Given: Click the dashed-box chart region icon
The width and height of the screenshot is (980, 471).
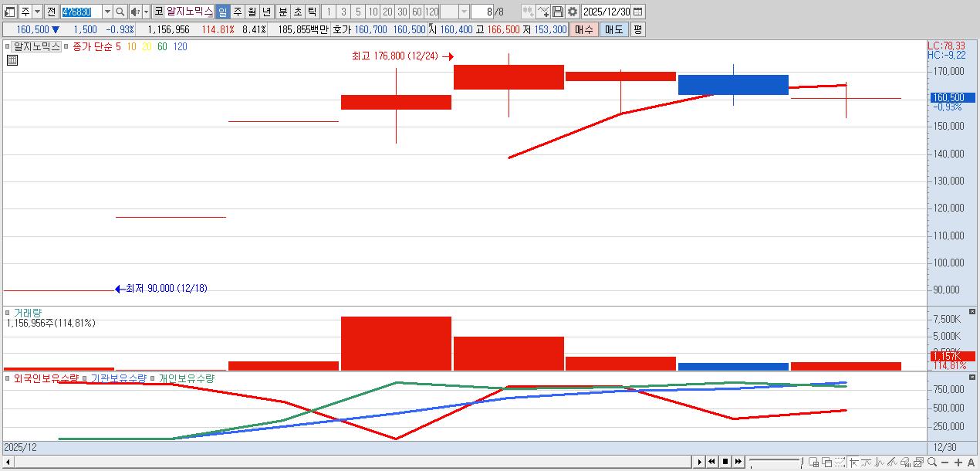Looking at the screenshot, I should point(840,462).
